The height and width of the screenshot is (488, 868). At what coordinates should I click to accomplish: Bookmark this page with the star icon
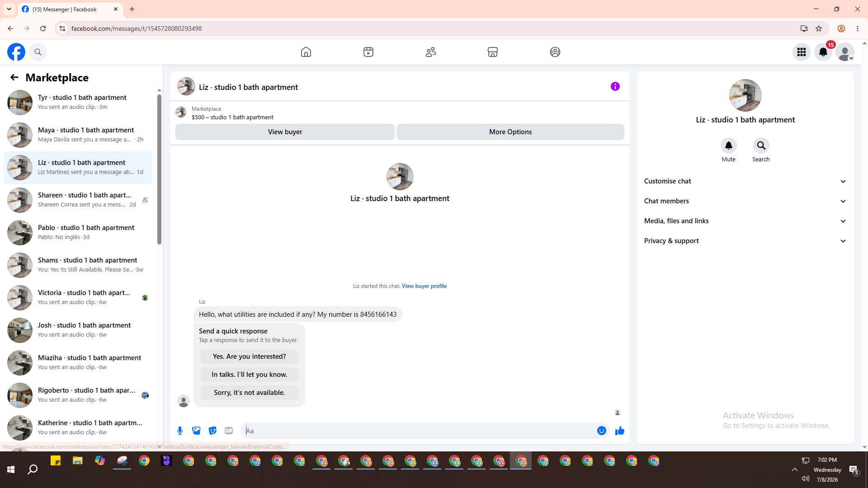(819, 28)
